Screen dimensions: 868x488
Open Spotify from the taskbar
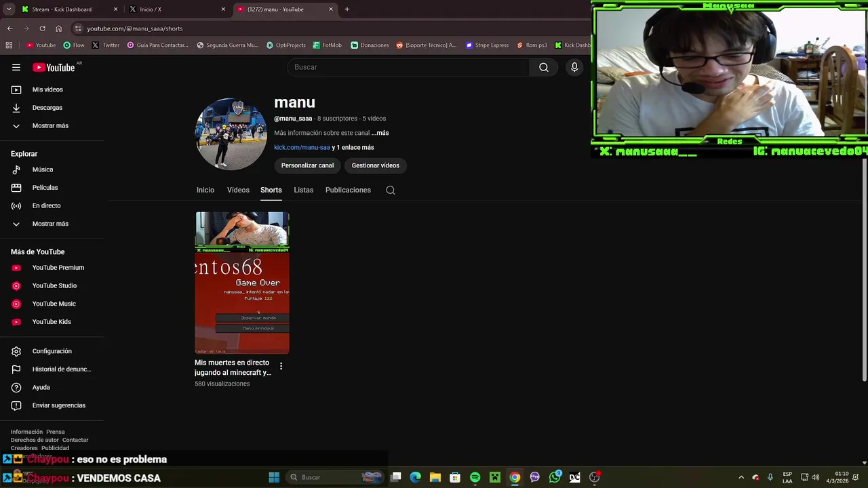pyautogui.click(x=475, y=477)
